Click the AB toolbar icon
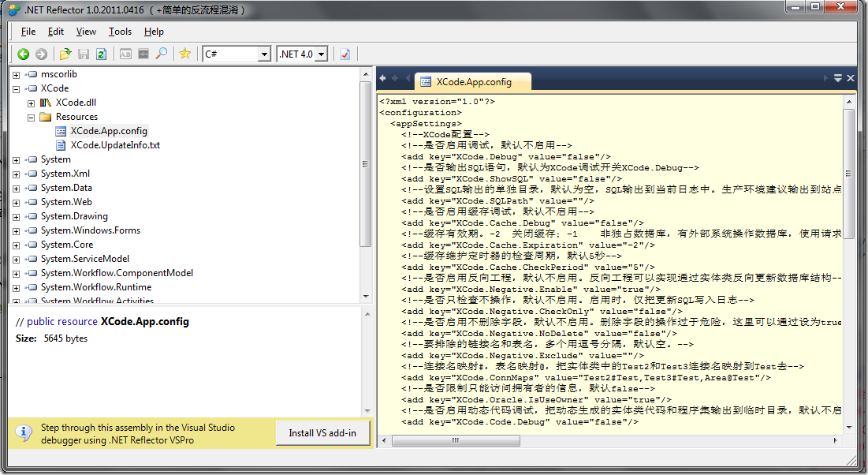868x475 pixels. click(125, 54)
